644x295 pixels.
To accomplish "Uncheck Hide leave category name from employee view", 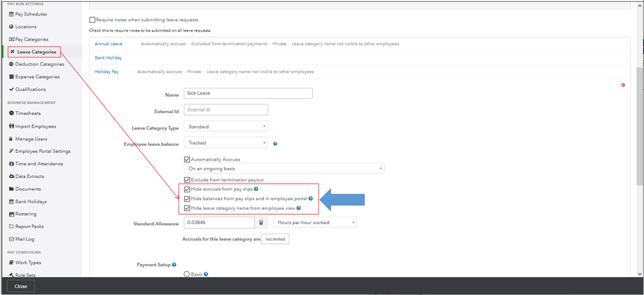I will [x=188, y=209].
